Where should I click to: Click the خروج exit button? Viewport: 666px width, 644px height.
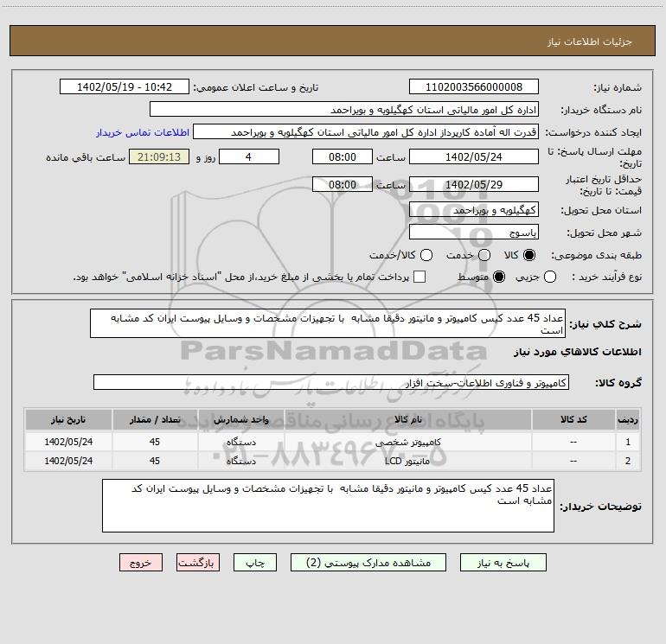pos(141,563)
